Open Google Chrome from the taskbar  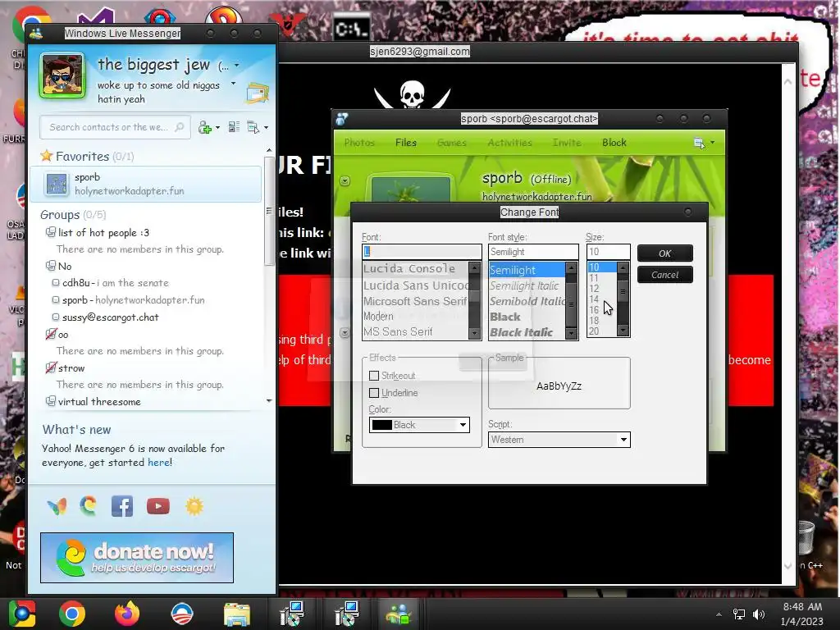click(x=72, y=614)
